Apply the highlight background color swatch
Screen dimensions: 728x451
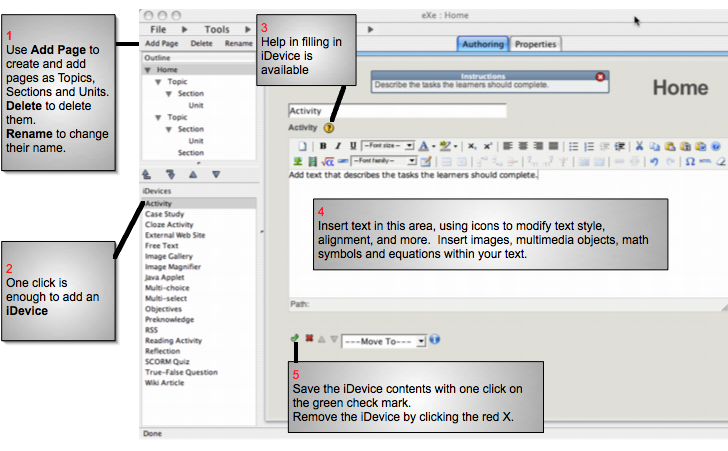[445, 146]
